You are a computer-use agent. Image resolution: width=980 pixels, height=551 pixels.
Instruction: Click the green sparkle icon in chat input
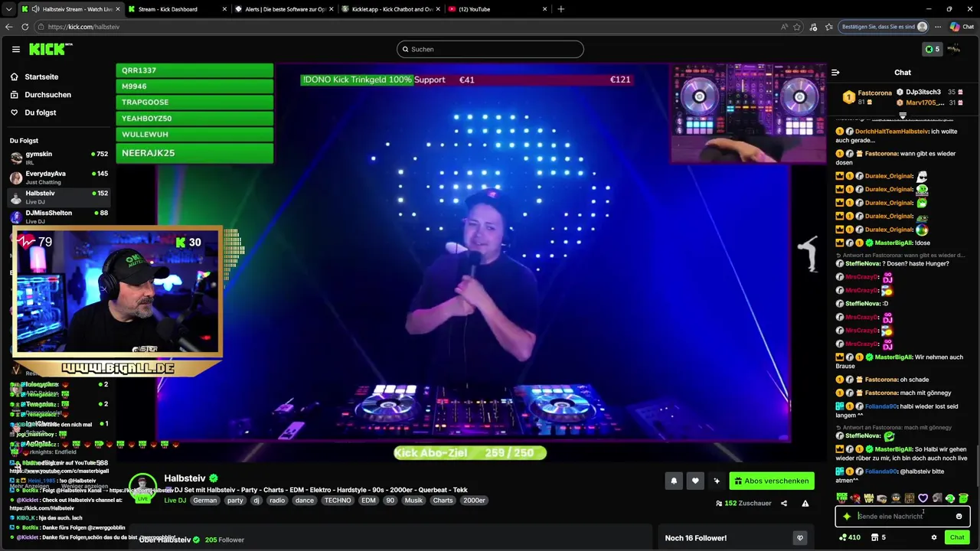846,517
